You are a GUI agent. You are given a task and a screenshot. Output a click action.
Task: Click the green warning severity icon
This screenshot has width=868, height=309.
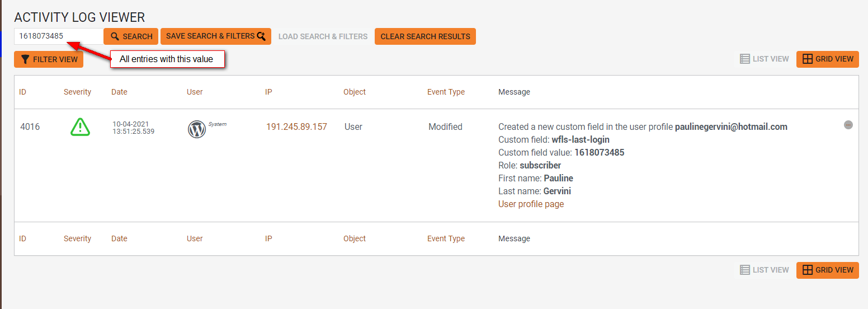80,127
